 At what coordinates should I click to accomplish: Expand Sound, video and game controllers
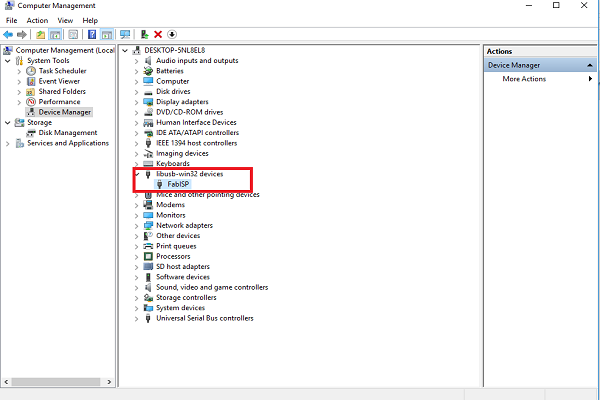[x=136, y=287]
